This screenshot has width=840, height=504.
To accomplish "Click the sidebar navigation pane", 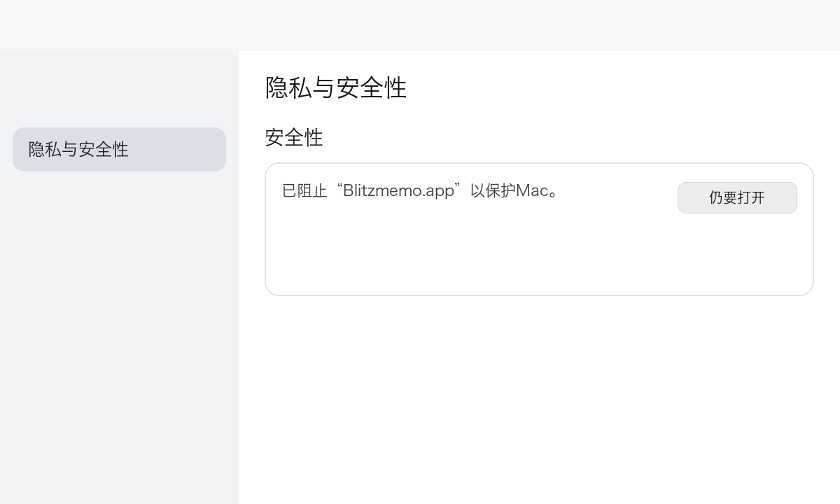I will point(119,315).
